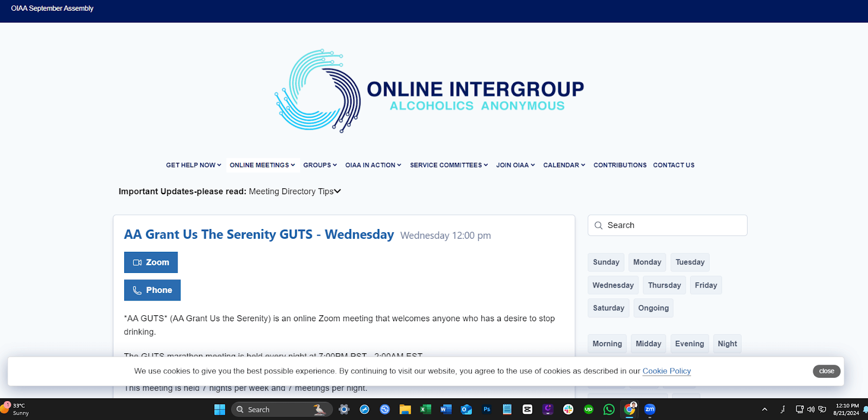Open the blue sync-arrows app in taskbar
The height and width of the screenshot is (420, 868).
click(x=385, y=410)
